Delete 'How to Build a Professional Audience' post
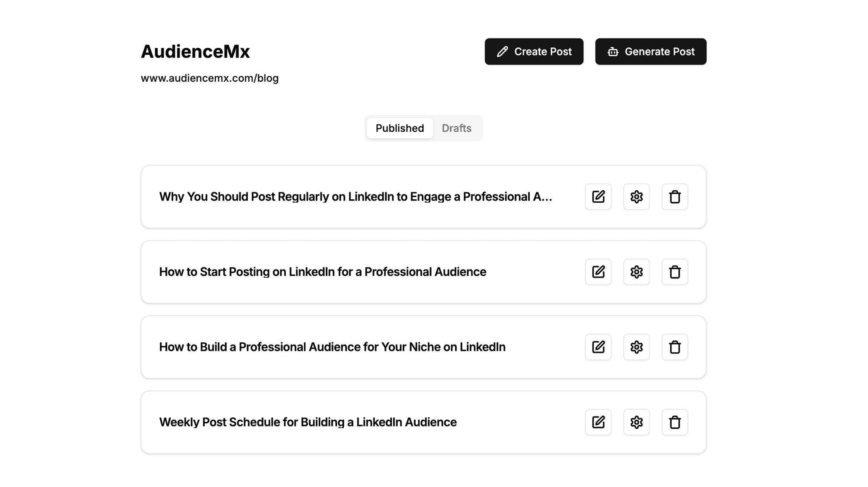This screenshot has height=487, width=868. [675, 347]
